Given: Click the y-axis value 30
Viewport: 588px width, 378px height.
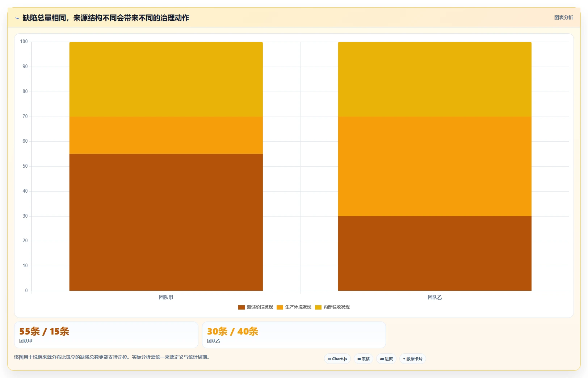Looking at the screenshot, I should coord(25,216).
